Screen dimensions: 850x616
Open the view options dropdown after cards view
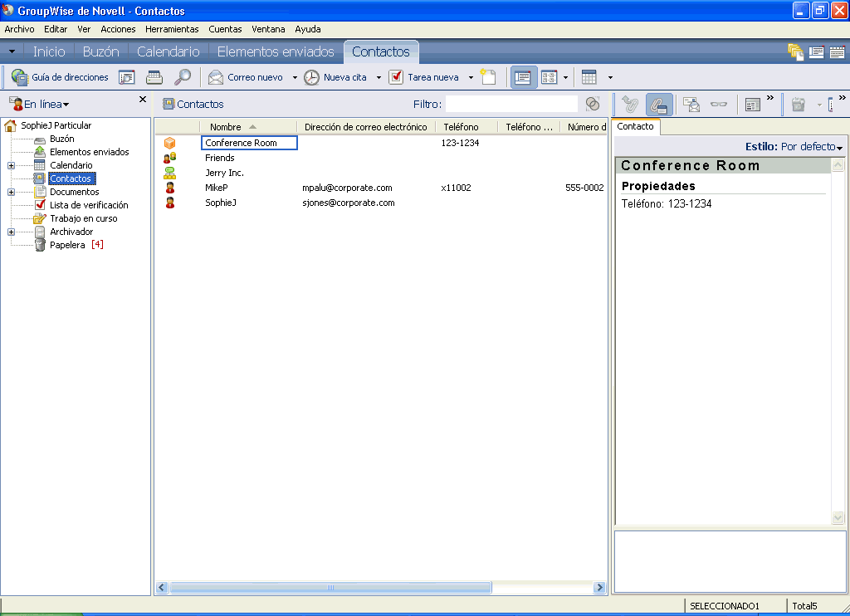pyautogui.click(x=566, y=77)
